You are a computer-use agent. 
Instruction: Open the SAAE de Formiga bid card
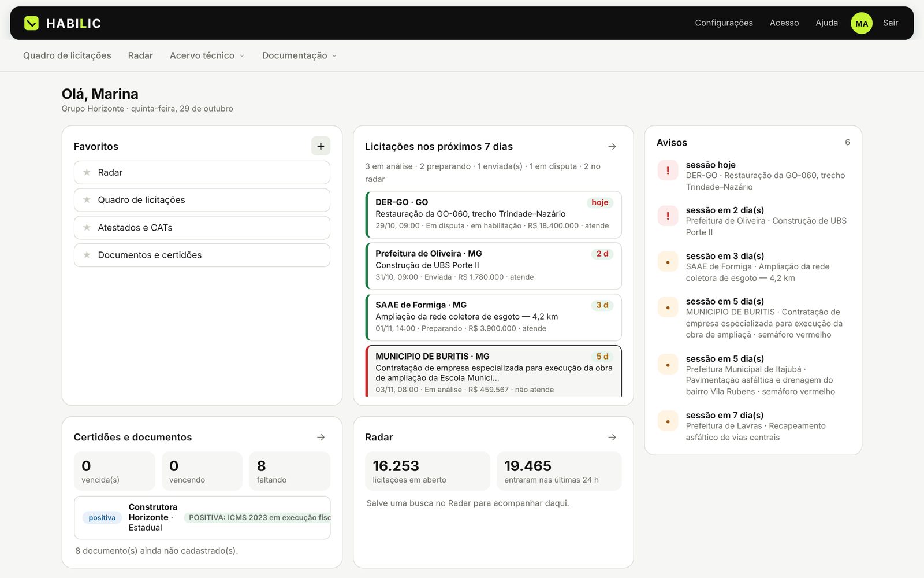[x=493, y=317]
